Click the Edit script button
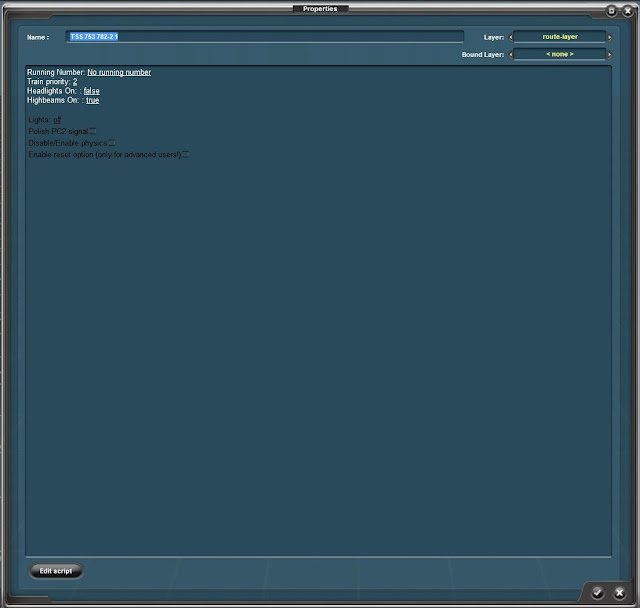This screenshot has width=640, height=608. coord(56,571)
